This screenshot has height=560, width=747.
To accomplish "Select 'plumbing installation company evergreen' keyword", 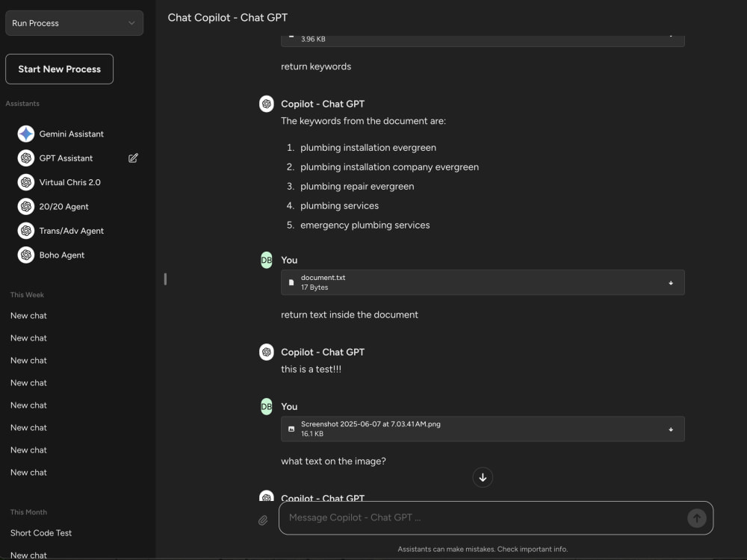I will [x=389, y=167].
